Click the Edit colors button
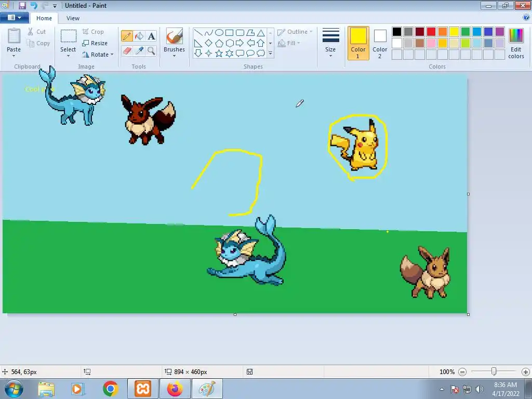Image resolution: width=532 pixels, height=399 pixels. [x=516, y=43]
